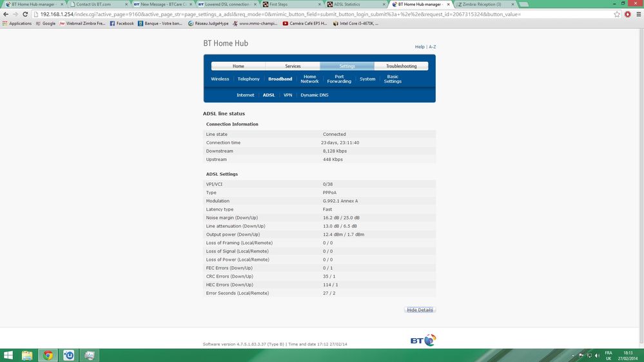
Task: Go to Wireless settings
Action: [x=220, y=79]
